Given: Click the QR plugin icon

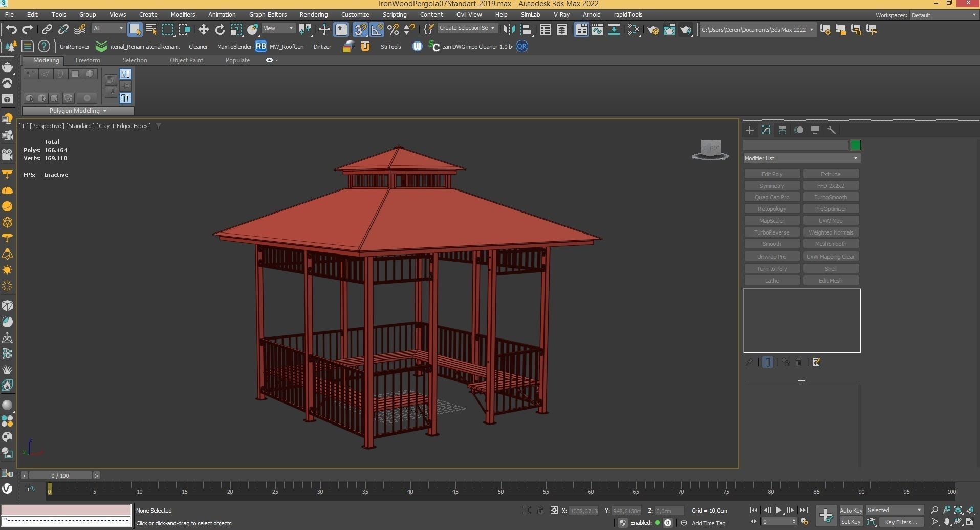Looking at the screenshot, I should 521,46.
